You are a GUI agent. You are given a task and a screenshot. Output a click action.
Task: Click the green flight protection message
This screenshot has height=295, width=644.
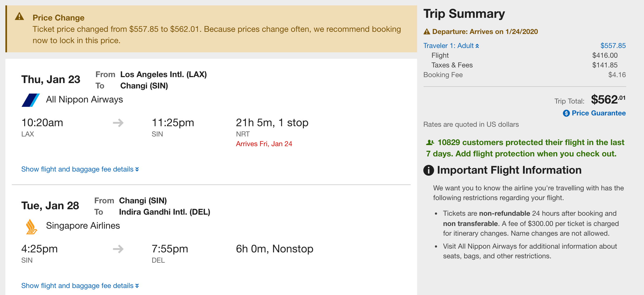[525, 148]
